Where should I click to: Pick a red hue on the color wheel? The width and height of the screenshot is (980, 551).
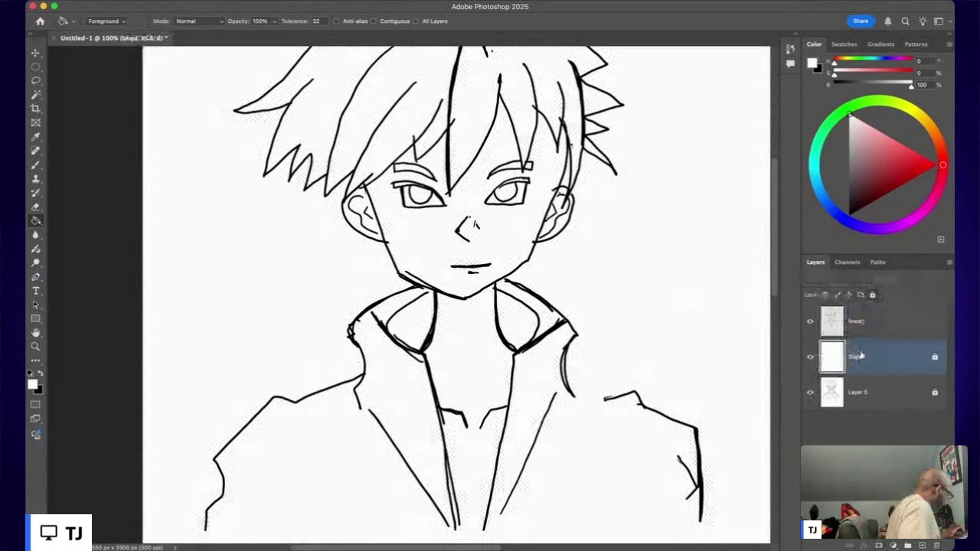[943, 165]
